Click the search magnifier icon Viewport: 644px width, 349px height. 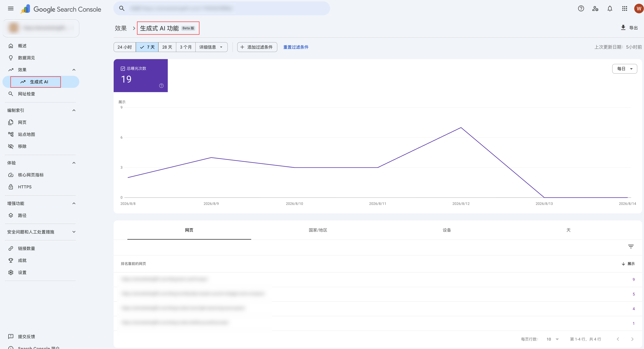[122, 8]
